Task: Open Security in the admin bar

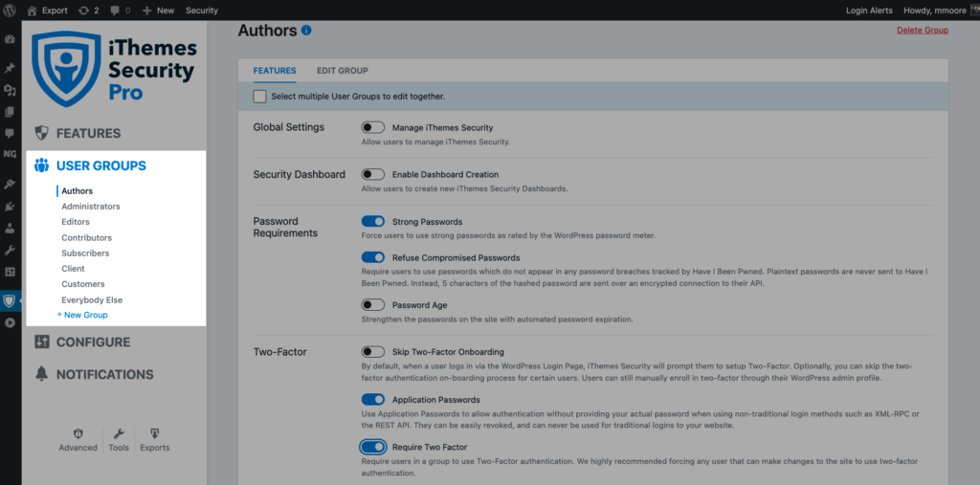Action: tap(202, 11)
